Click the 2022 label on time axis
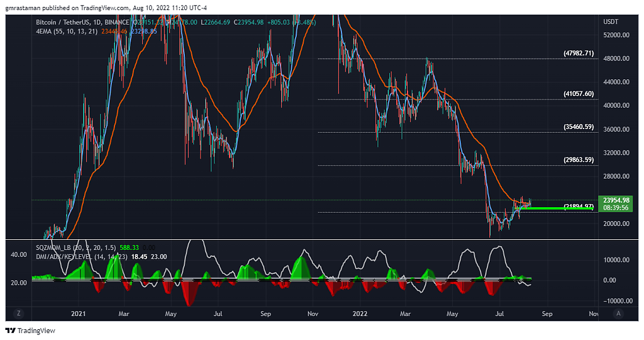Screen dimensions: 644x340 coord(359,313)
